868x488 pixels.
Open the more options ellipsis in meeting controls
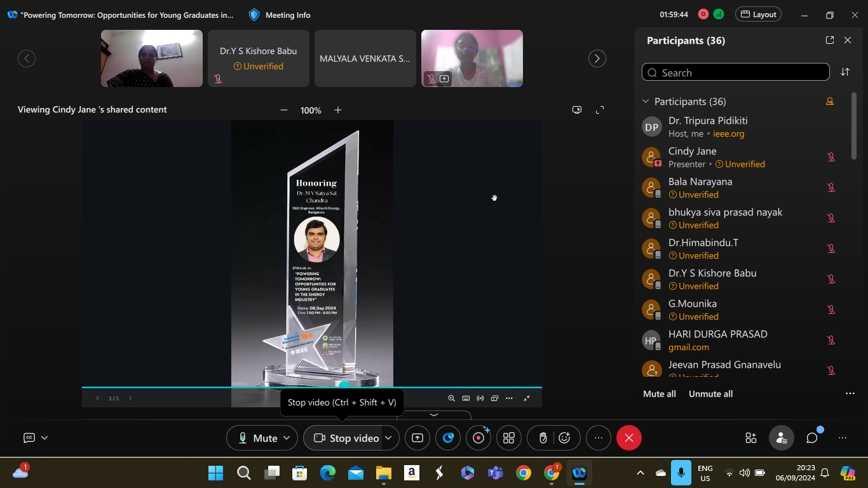(x=598, y=438)
